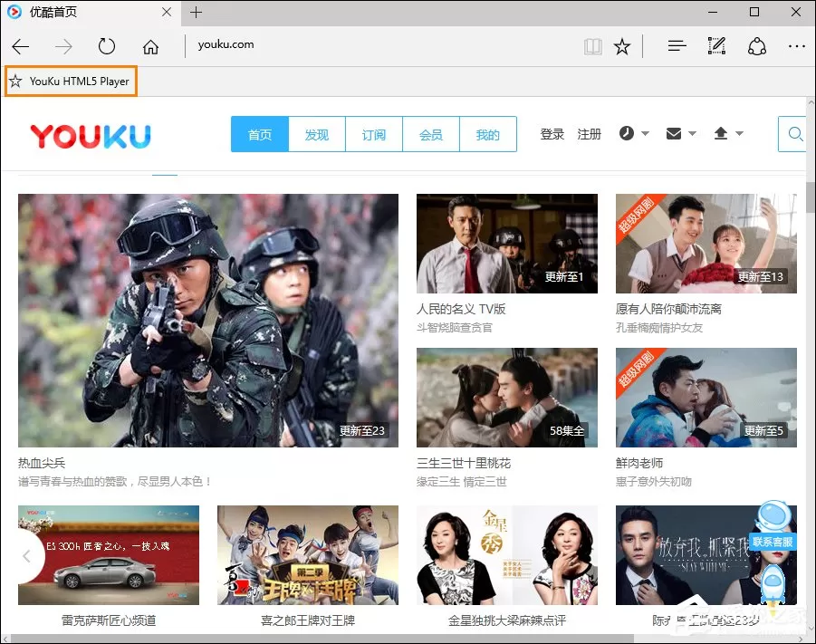Image resolution: width=816 pixels, height=644 pixels.
Task: Open YouKu HTML5 Player favorites bookmark
Action: [x=71, y=82]
